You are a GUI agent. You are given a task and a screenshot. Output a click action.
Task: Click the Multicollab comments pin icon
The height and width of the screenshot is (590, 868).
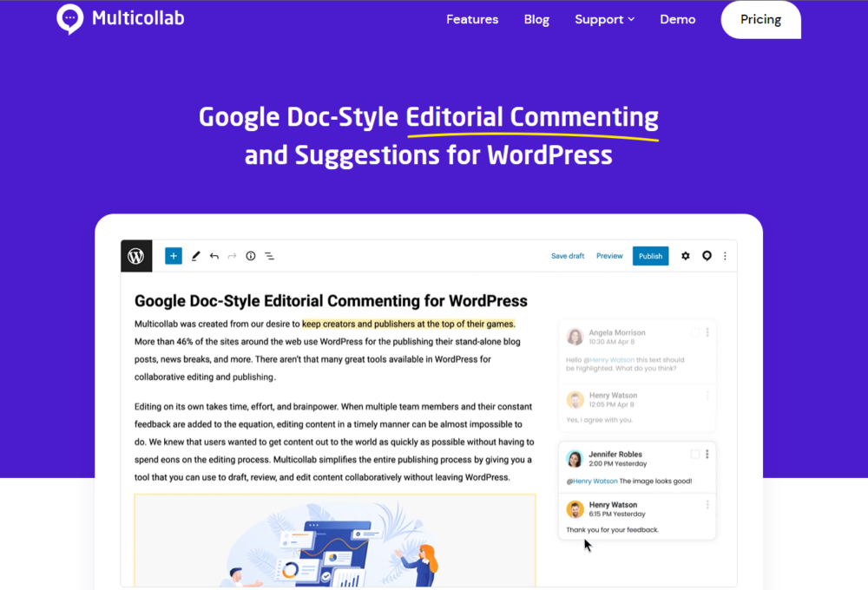707,256
